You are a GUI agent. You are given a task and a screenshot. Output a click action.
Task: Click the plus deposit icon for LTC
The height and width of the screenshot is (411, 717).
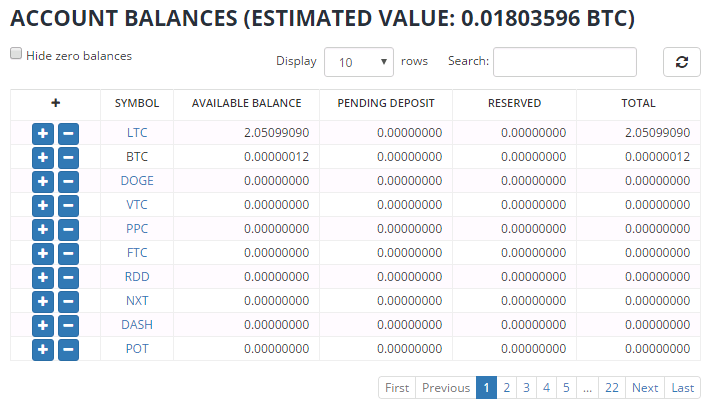pyautogui.click(x=43, y=133)
